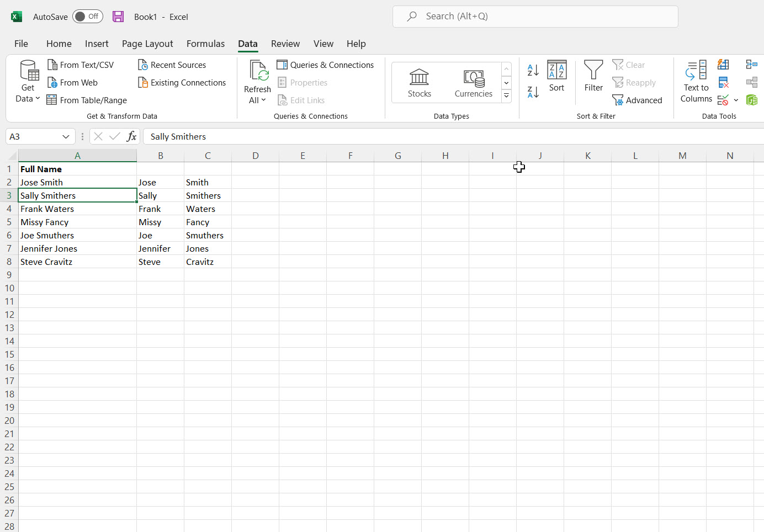Expand the Refresh All dropdown arrow
764x532 pixels.
point(263,100)
